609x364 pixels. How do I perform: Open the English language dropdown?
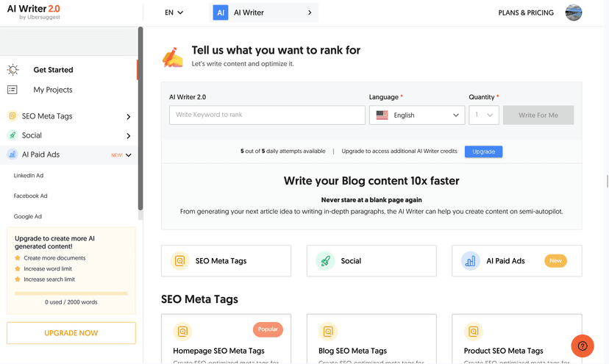[x=417, y=115]
